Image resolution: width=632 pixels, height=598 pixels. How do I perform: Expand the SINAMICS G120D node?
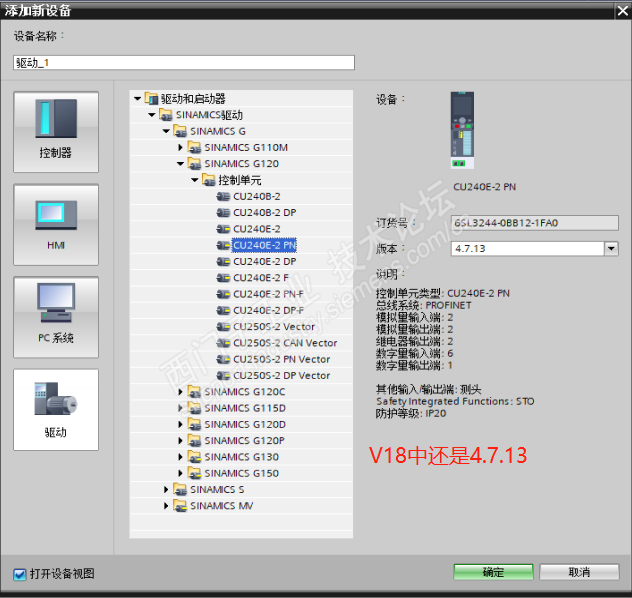pyautogui.click(x=180, y=424)
